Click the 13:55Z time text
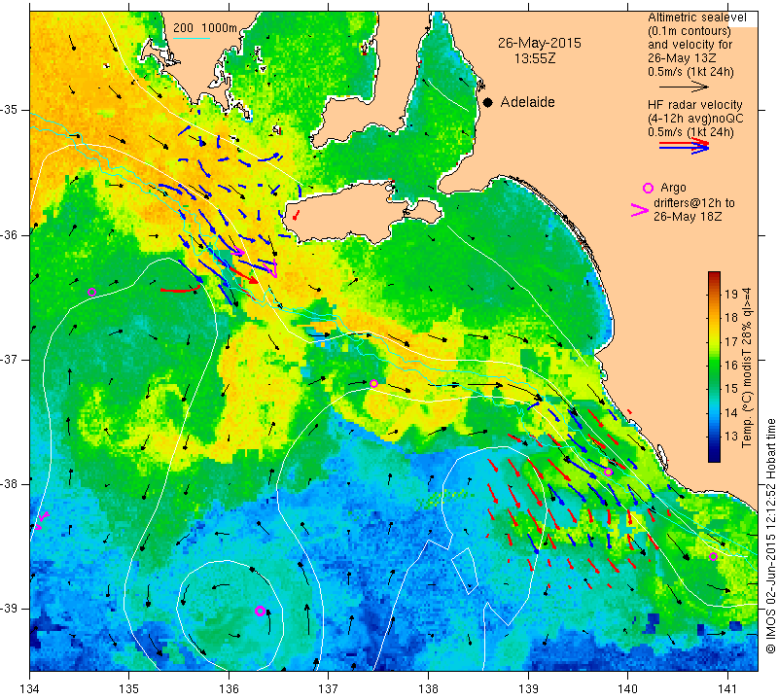Viewport: 778px width, 700px height. click(x=534, y=58)
